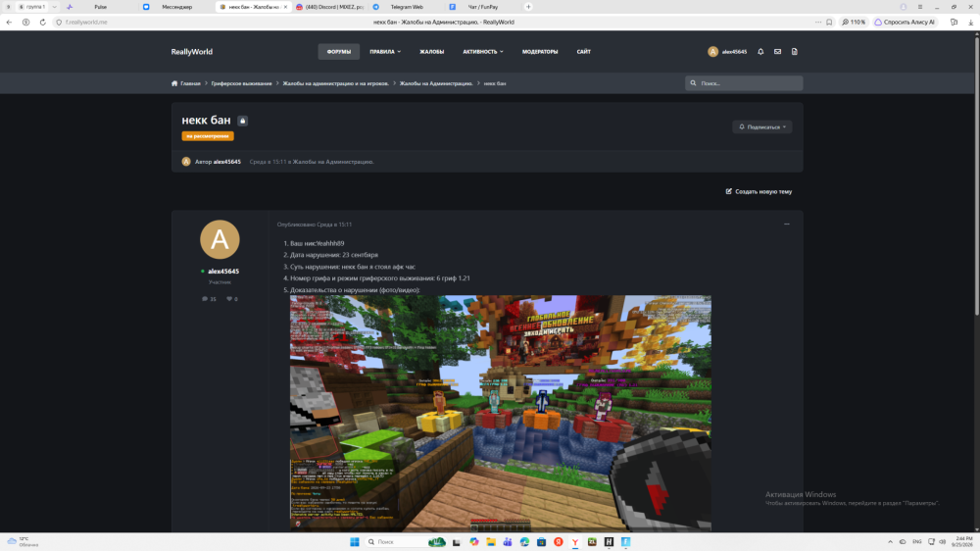Reload the page with refresh icon
Viewport: 980px width, 551px height.
[x=42, y=22]
